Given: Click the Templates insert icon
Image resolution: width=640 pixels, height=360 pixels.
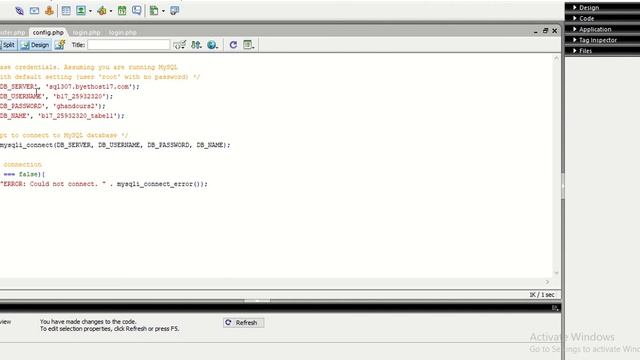Looking at the screenshot, I should tap(154, 11).
